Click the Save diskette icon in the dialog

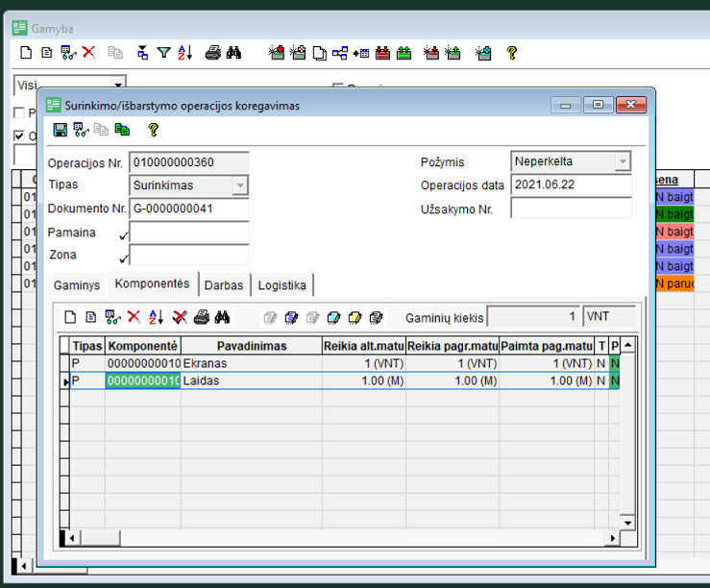pos(60,130)
